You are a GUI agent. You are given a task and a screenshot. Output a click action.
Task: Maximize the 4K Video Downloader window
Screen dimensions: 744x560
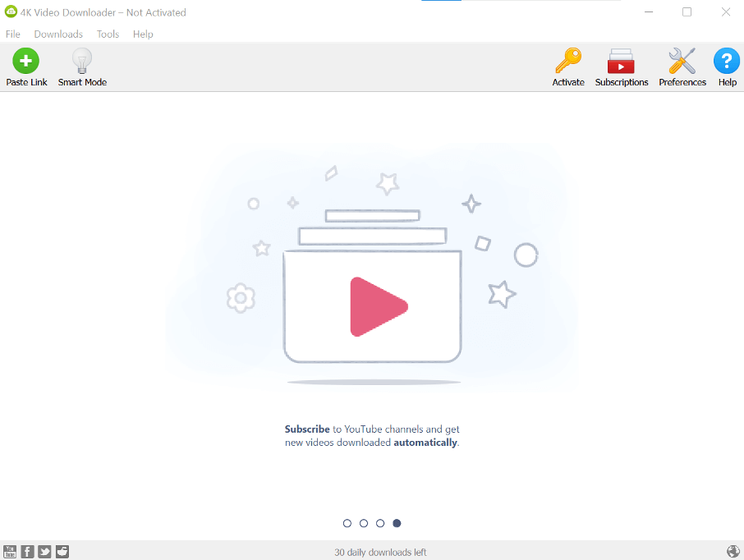687,11
